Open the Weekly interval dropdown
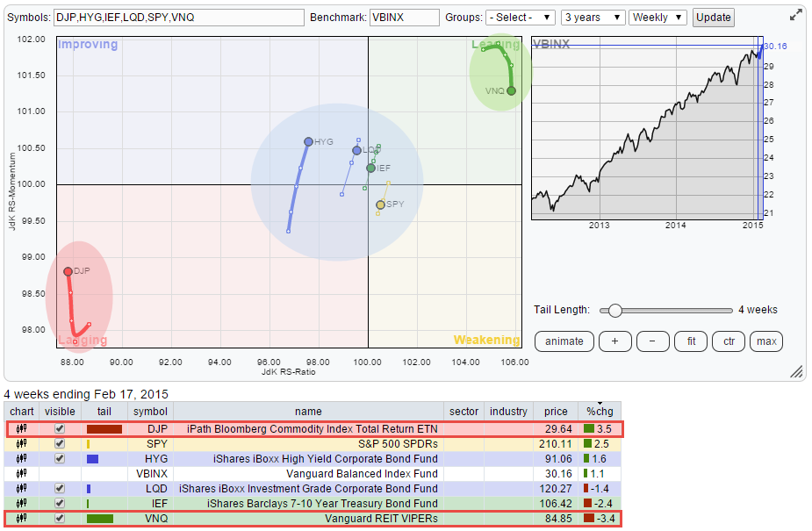 pos(658,18)
